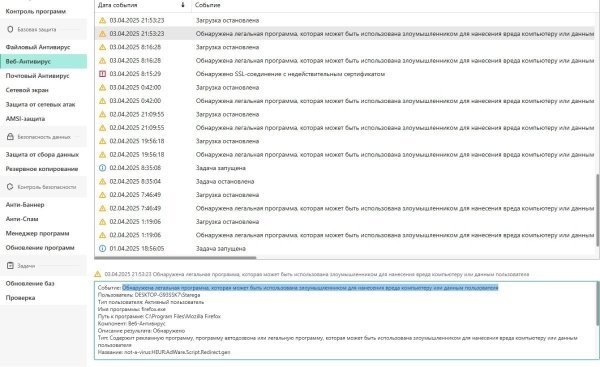This screenshot has height=367, width=600.
Task: Click warning icon of 1:19:06 'Загрузка остановлена' row
Action: tap(103, 222)
